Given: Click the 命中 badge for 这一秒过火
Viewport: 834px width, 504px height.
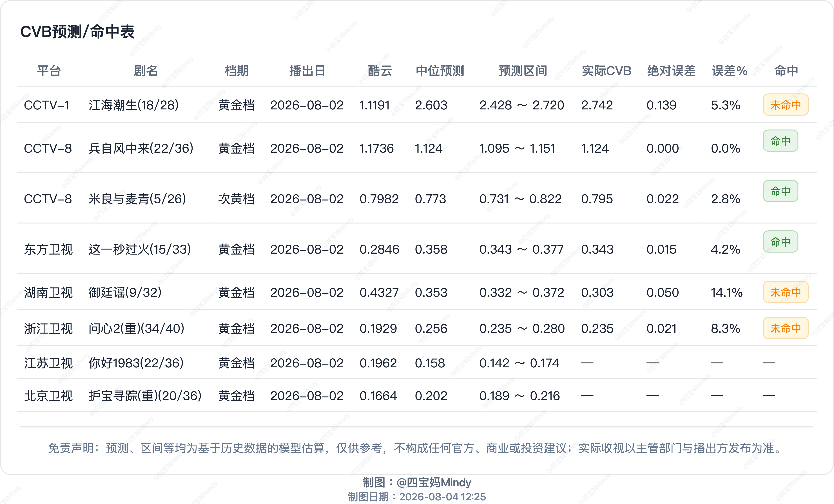Looking at the screenshot, I should coord(781,242).
